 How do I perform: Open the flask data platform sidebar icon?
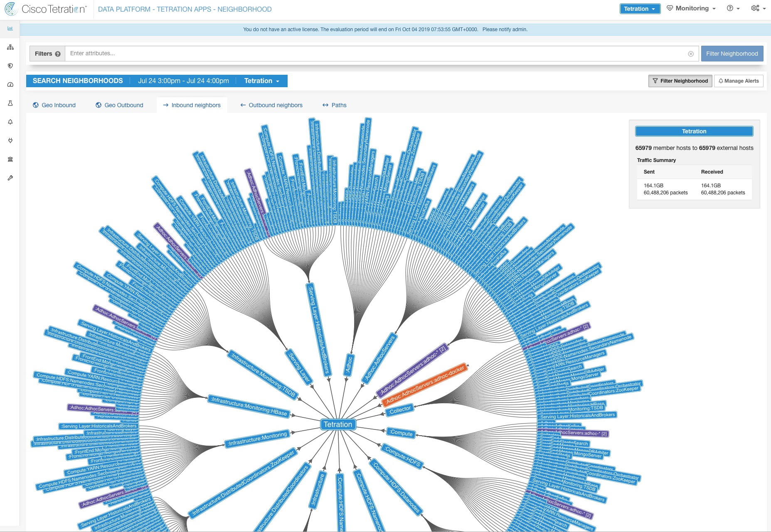[10, 103]
